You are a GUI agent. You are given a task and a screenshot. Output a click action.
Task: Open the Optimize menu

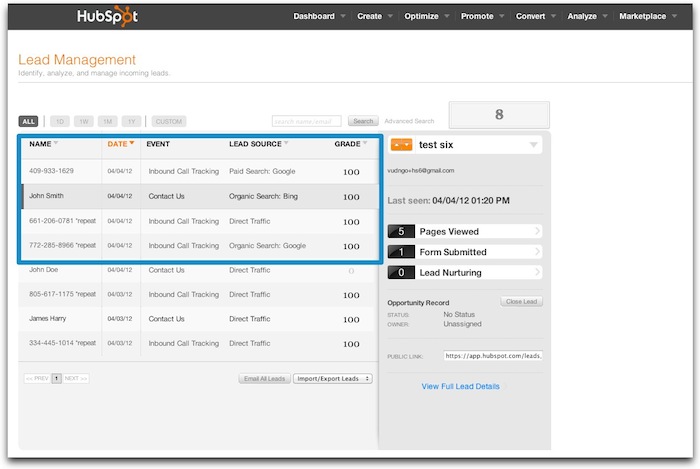tap(426, 16)
